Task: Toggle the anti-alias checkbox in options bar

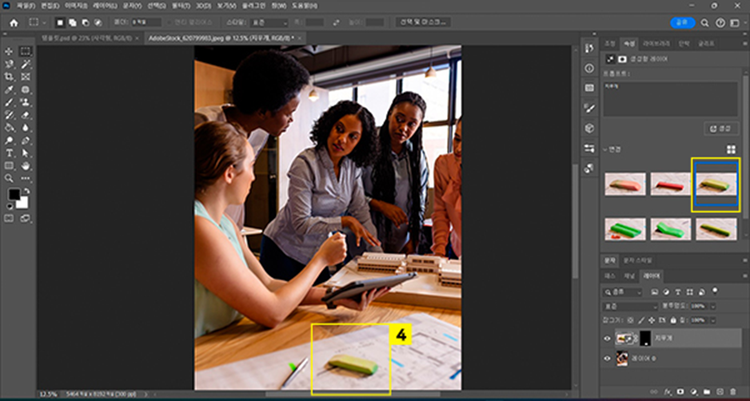Action: (x=170, y=22)
